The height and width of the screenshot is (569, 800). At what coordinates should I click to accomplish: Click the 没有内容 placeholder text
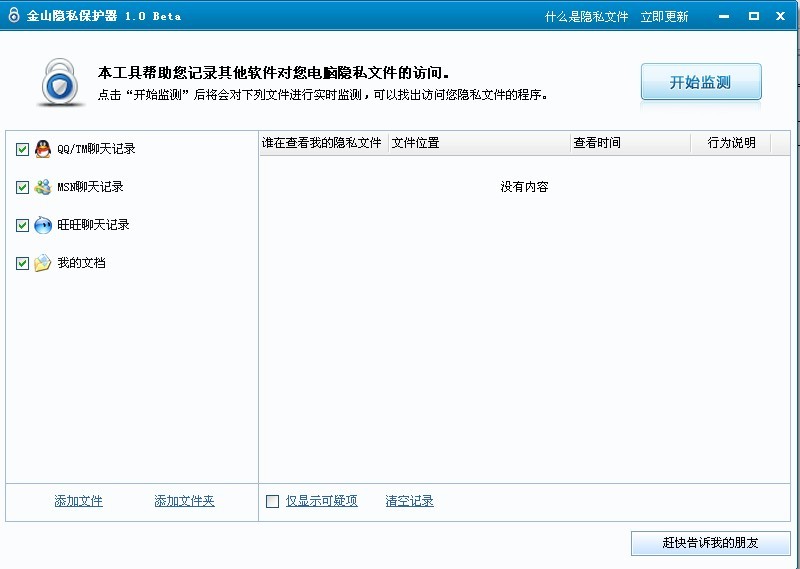pos(524,187)
